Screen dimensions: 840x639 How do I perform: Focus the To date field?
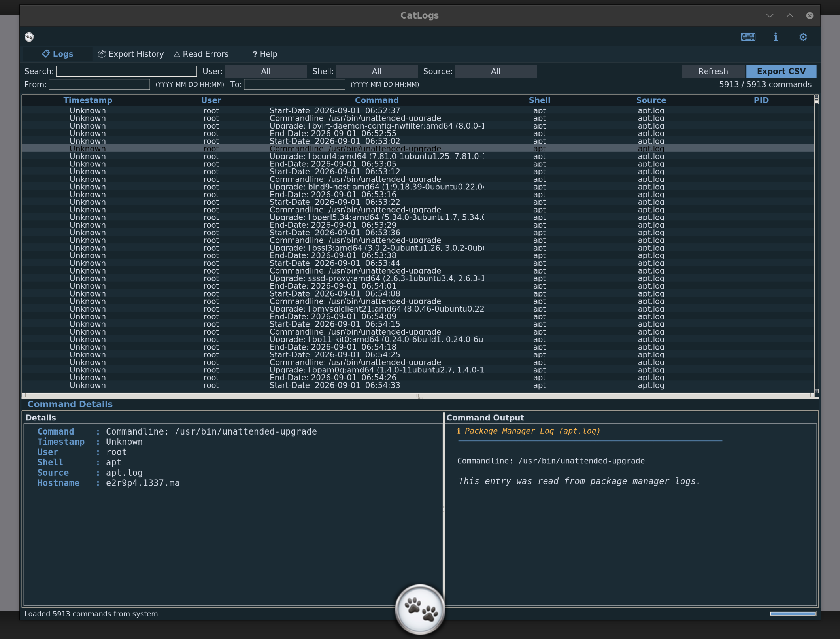coord(294,85)
